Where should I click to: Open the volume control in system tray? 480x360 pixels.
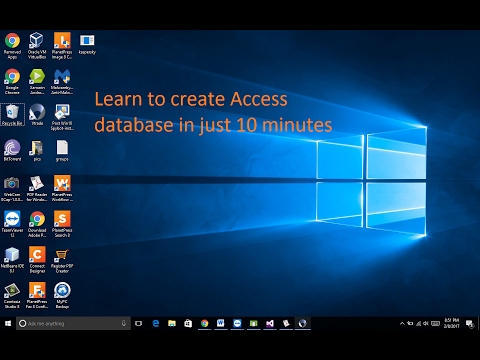(x=426, y=323)
